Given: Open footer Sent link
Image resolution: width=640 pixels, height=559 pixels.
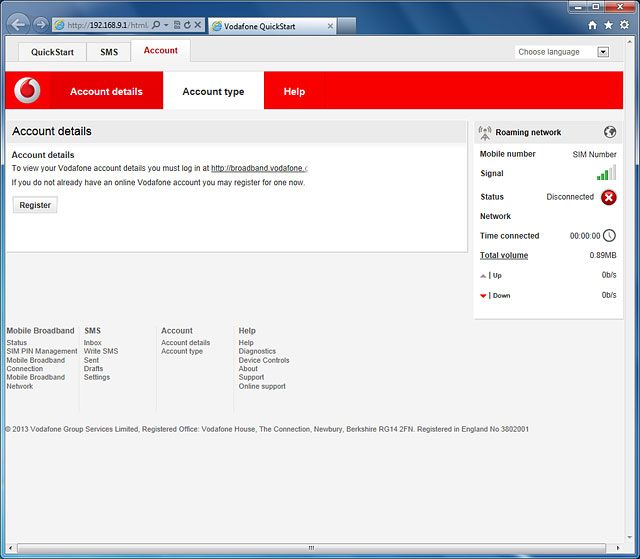Looking at the screenshot, I should point(91,360).
